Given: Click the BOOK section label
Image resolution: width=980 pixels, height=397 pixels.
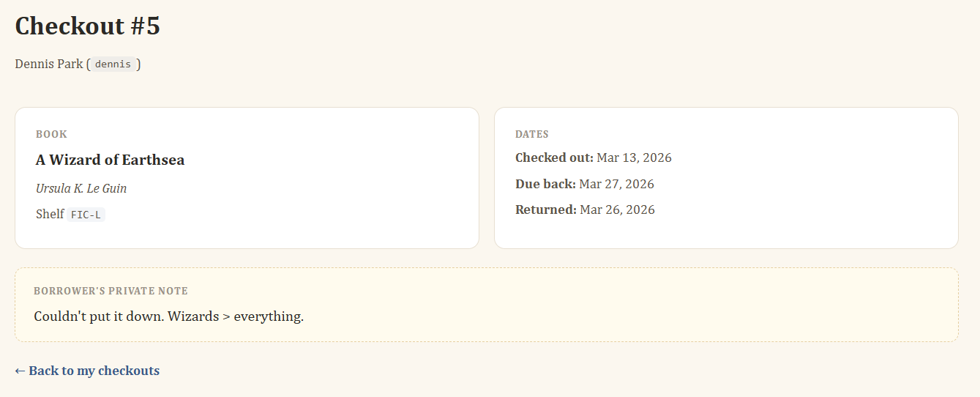Looking at the screenshot, I should (x=51, y=134).
